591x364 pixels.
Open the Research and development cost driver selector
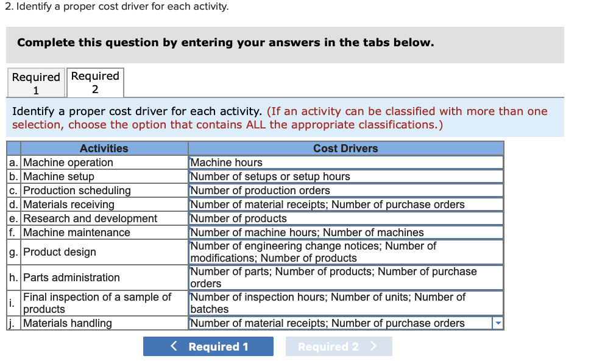[x=345, y=219]
